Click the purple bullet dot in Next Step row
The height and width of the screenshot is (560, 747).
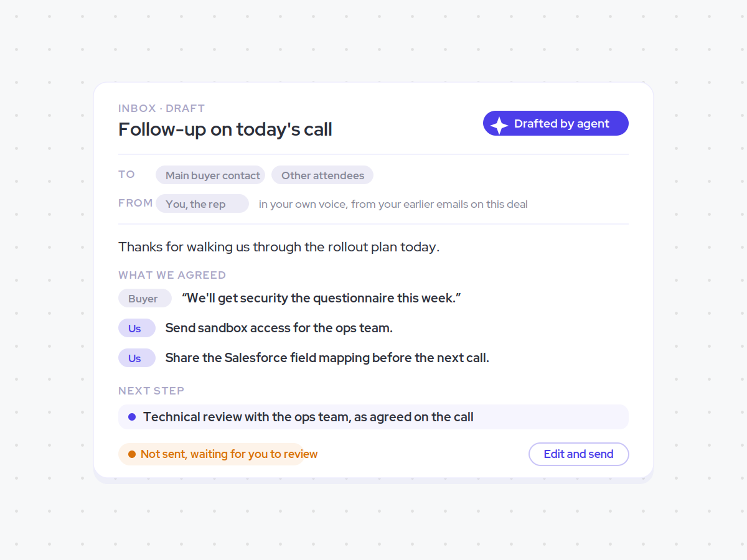pos(132,417)
